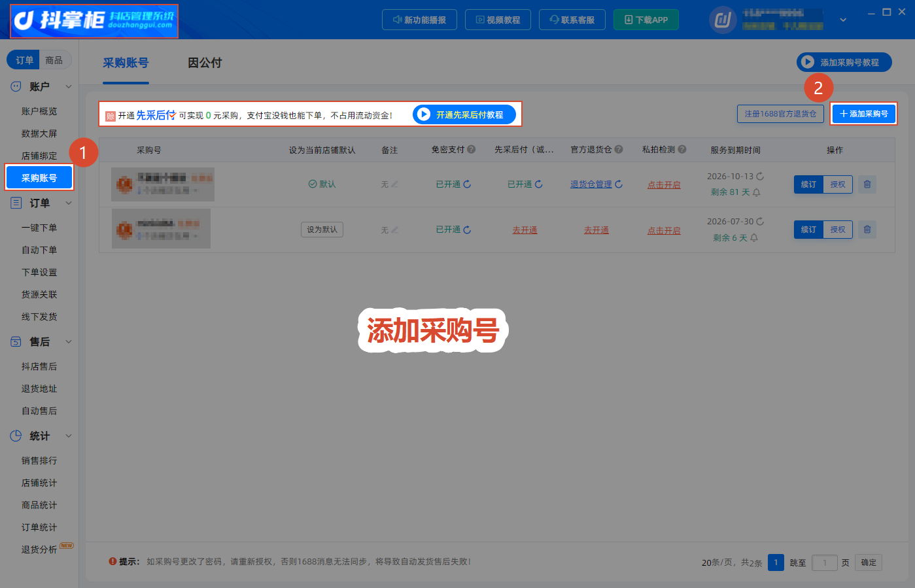The height and width of the screenshot is (588, 915).
Task: Click 开通先采后付教程 button
Action: [x=464, y=114]
